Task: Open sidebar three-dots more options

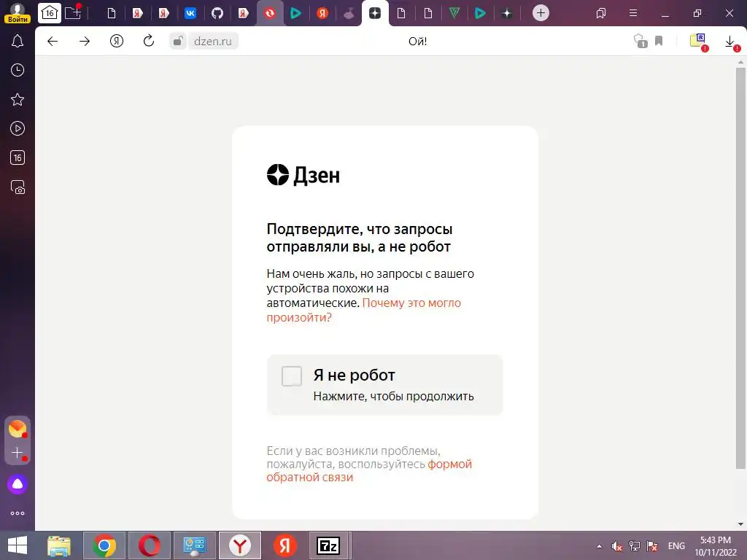Action: tap(18, 513)
